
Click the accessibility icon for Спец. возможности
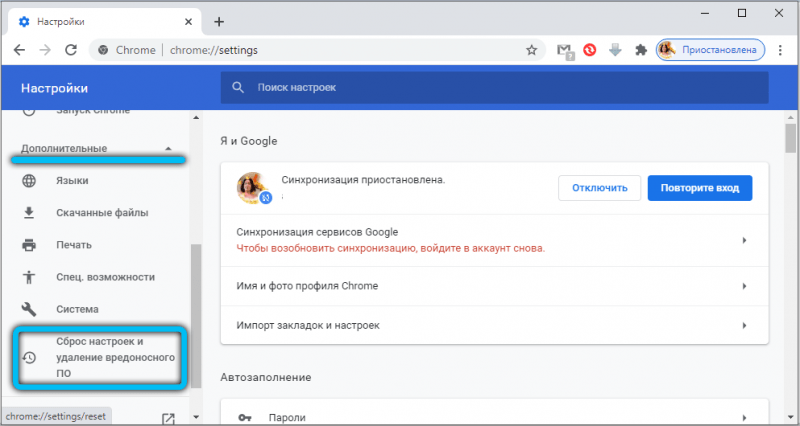[29, 277]
